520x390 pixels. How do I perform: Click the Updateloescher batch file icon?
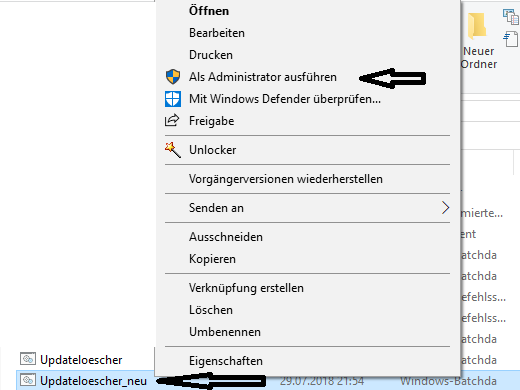[28, 359]
